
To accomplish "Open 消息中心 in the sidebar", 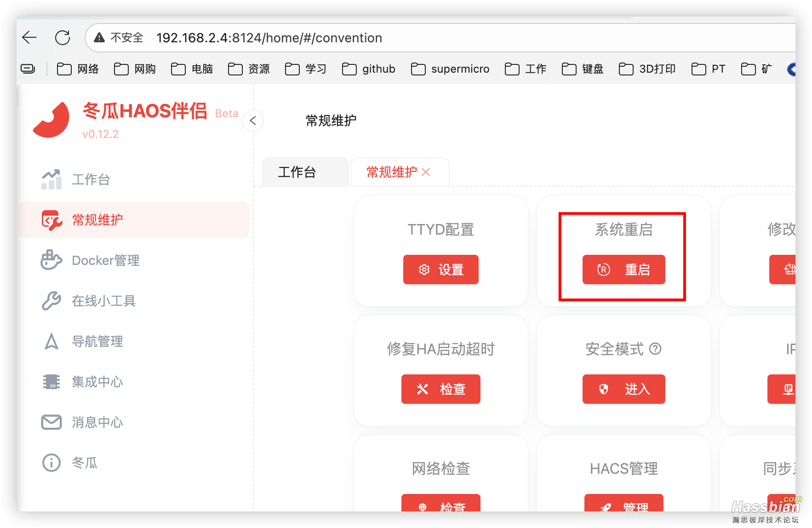I will click(133, 422).
